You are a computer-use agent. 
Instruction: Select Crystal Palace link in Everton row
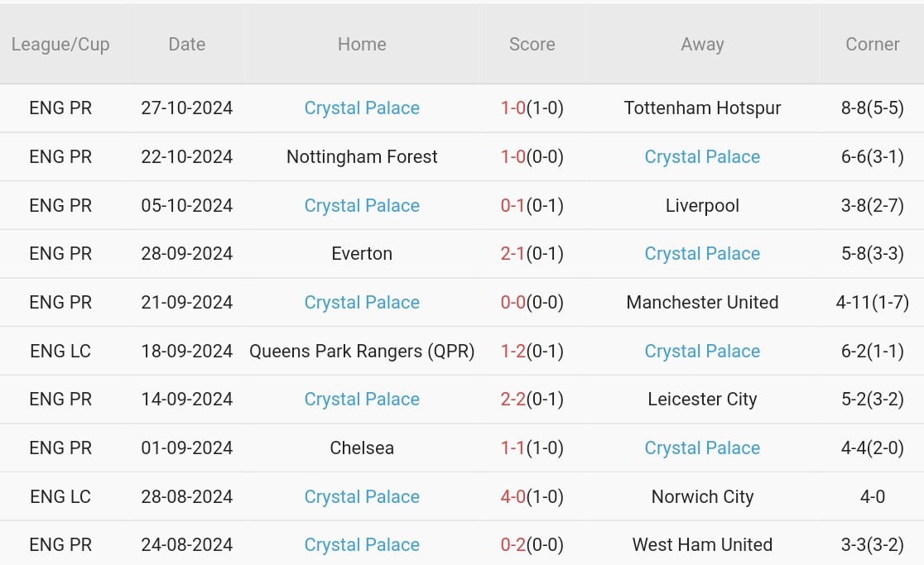click(x=702, y=254)
